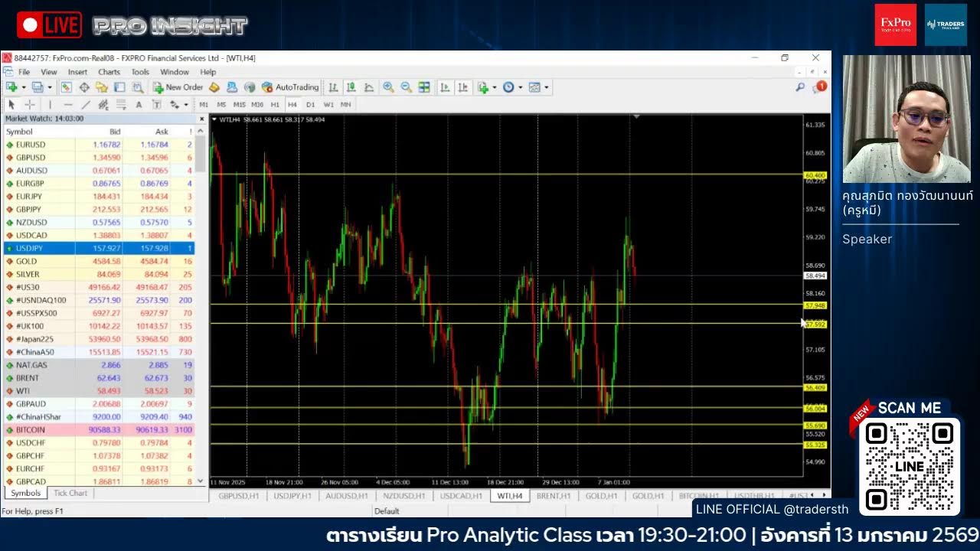Toggle chart auto scroll

tap(446, 87)
